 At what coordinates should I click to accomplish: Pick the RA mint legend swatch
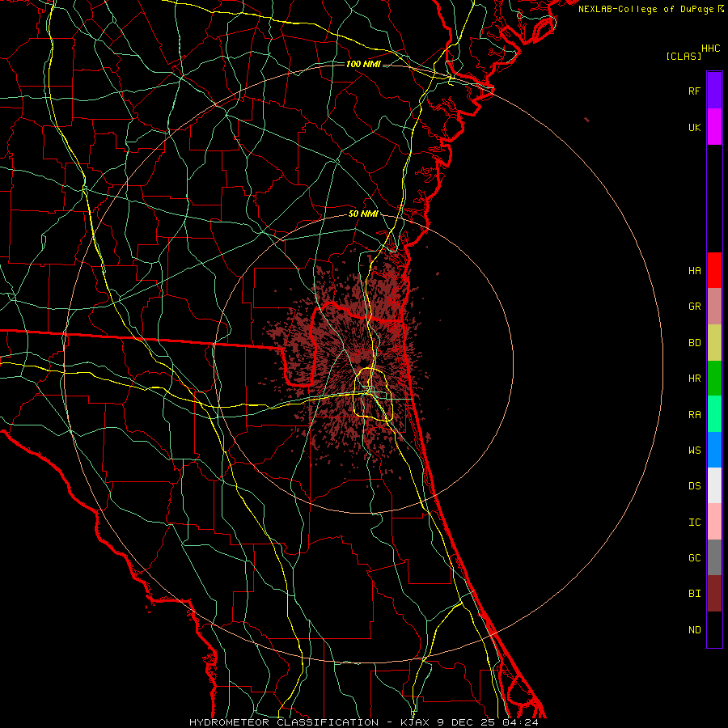714,414
